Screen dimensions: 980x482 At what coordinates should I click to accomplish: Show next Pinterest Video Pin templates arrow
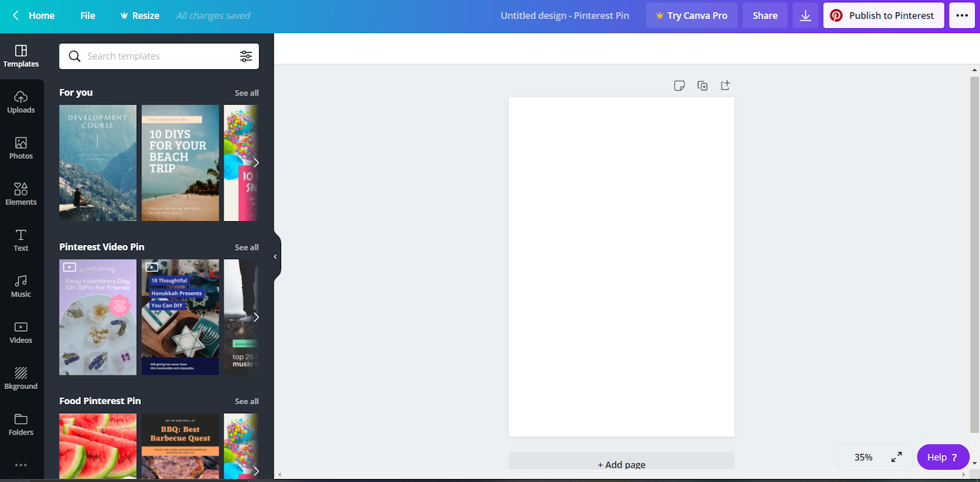coord(256,317)
